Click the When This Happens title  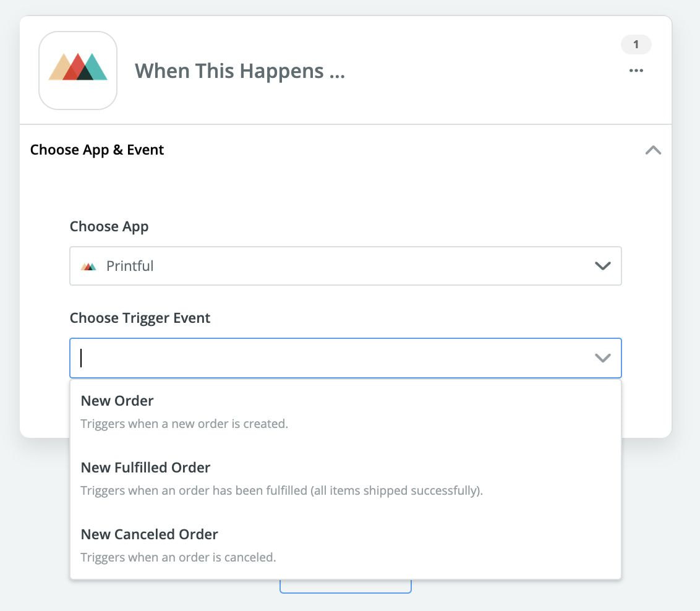240,71
